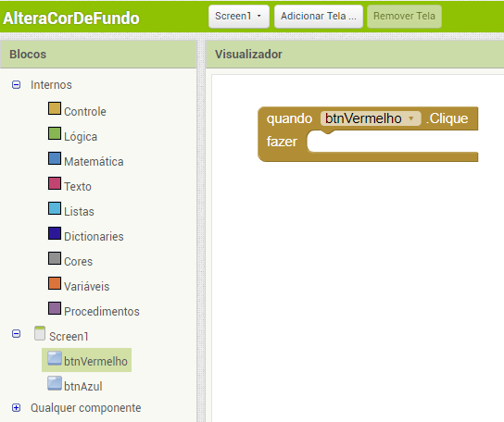Click the orange Variáveis block icon

click(55, 283)
